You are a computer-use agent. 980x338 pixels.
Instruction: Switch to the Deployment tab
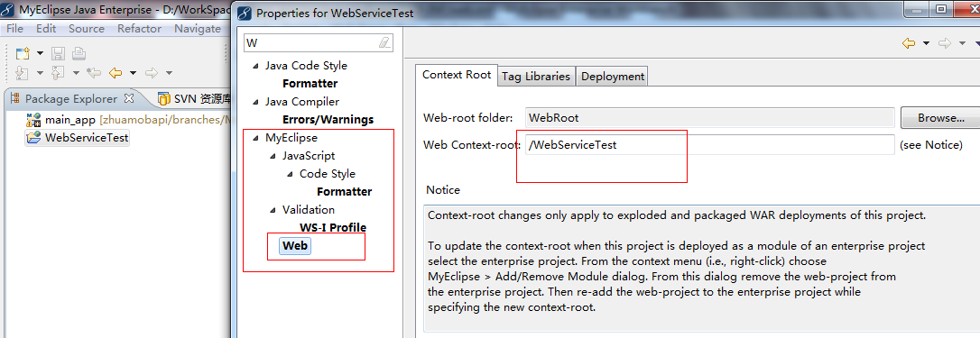coord(613,77)
